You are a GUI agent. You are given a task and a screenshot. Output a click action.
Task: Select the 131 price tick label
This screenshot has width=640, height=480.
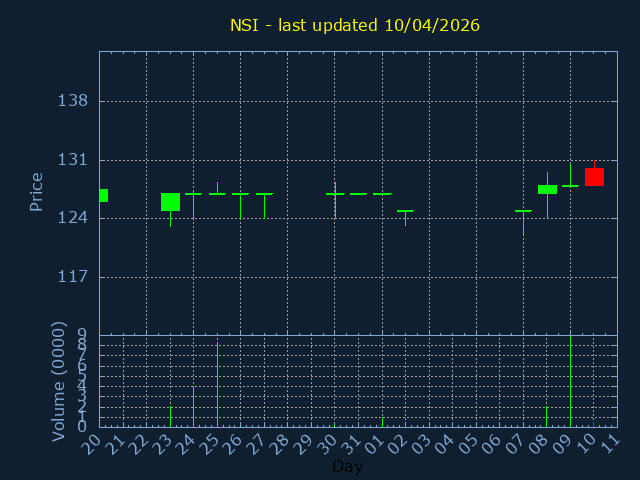pyautogui.click(x=73, y=160)
